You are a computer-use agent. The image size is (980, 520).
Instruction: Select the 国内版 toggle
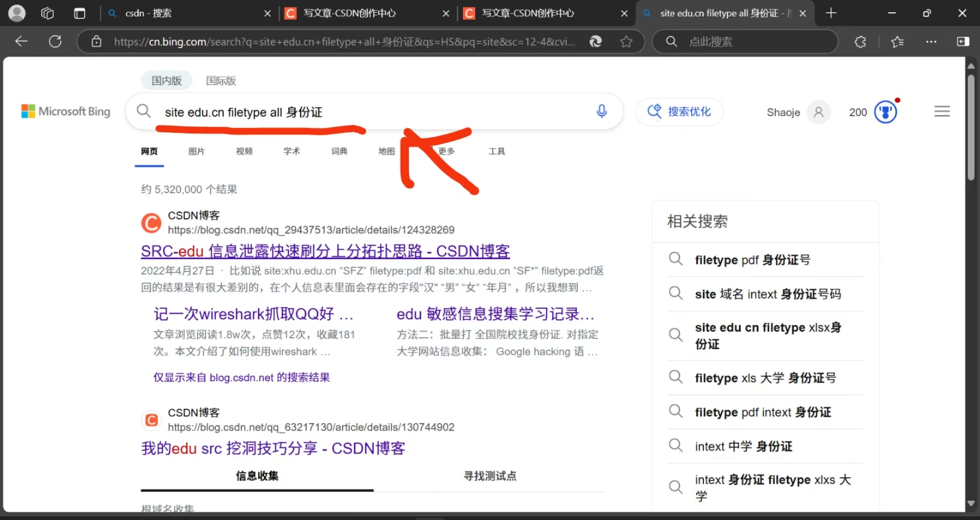166,81
